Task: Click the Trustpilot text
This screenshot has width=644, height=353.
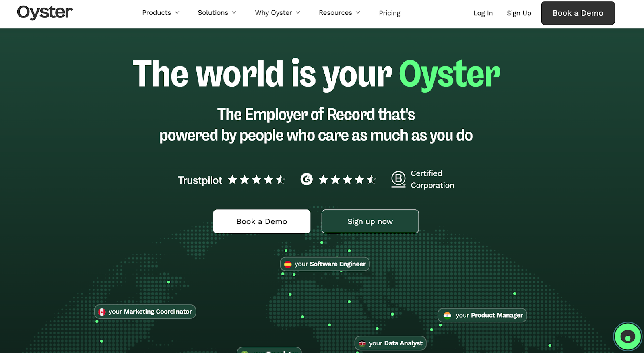Action: click(200, 180)
